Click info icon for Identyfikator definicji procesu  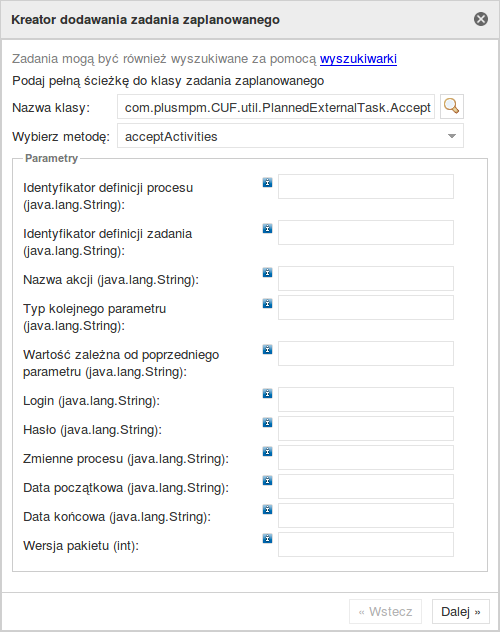(x=268, y=183)
